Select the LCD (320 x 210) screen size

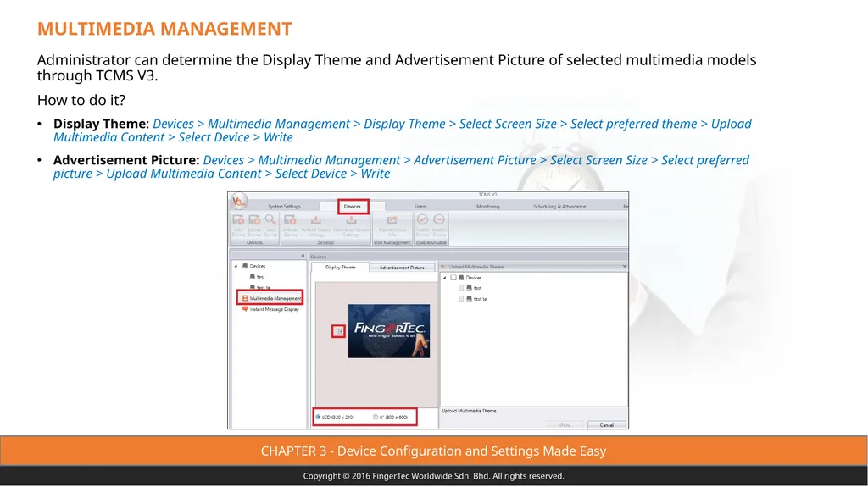[x=336, y=418]
